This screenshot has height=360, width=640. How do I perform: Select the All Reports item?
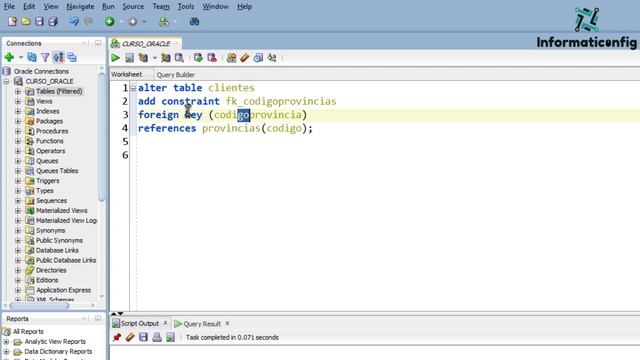tap(28, 331)
